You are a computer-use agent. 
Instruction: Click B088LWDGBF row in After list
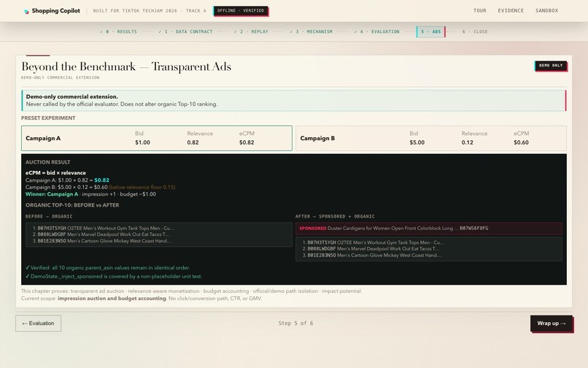[371, 248]
